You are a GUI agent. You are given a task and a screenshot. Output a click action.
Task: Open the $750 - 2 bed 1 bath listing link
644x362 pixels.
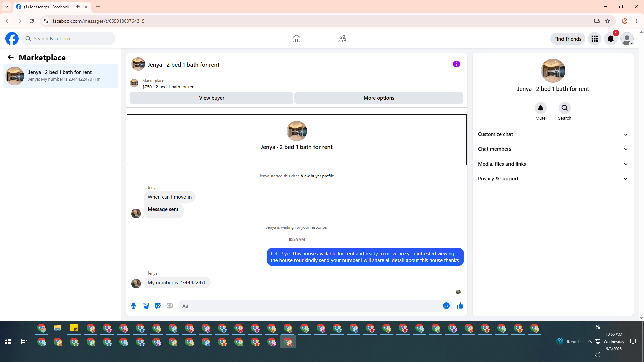(x=169, y=87)
